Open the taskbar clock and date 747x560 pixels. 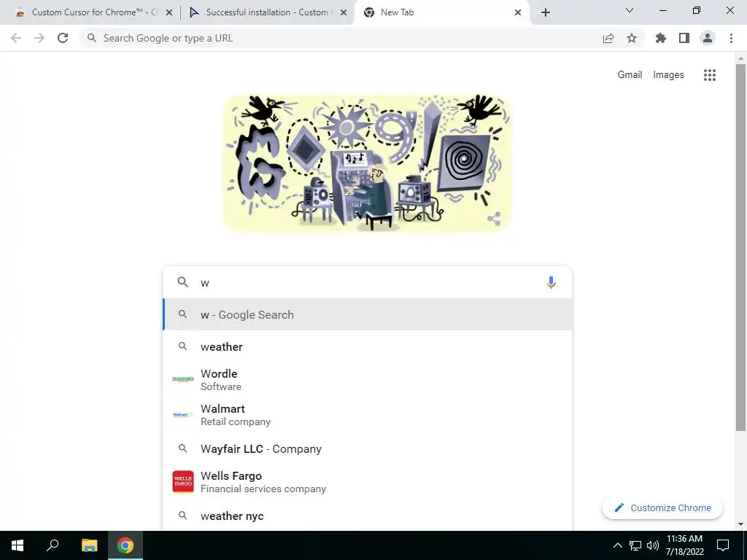pyautogui.click(x=684, y=545)
